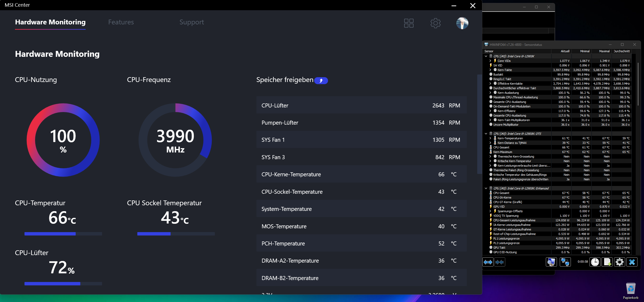
Task: Click the Speicher freigeben boost button
Action: tap(321, 80)
